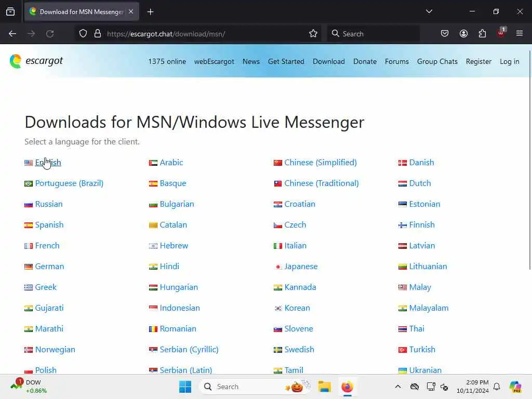Select the Turkish language link
Viewport: 532px width, 399px height.
tap(422, 350)
